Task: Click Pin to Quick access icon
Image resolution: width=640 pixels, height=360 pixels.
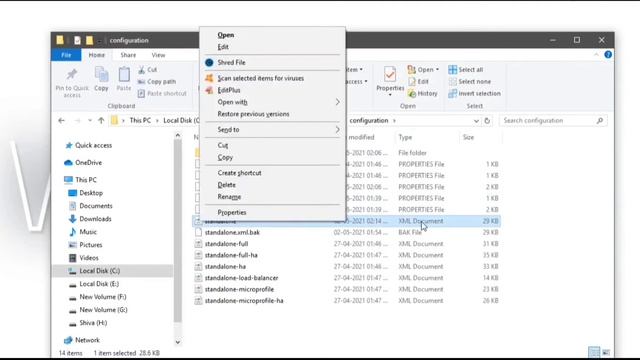Action: [x=72, y=74]
